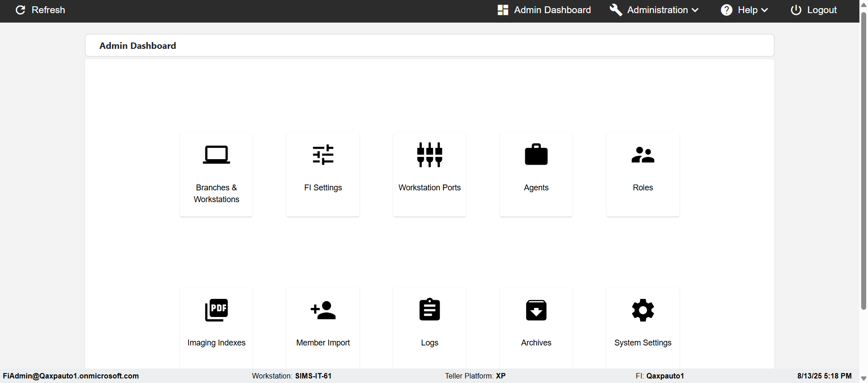
Task: Click the Logout power icon
Action: [796, 10]
